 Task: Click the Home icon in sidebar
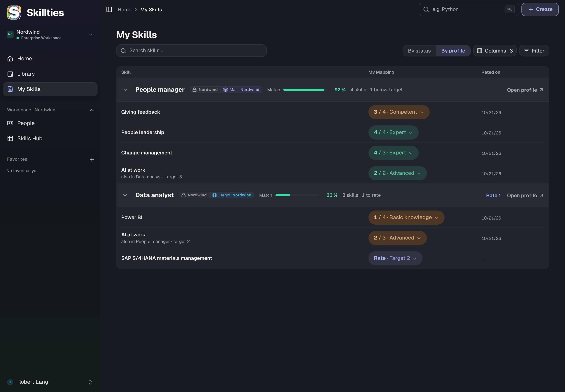point(10,58)
